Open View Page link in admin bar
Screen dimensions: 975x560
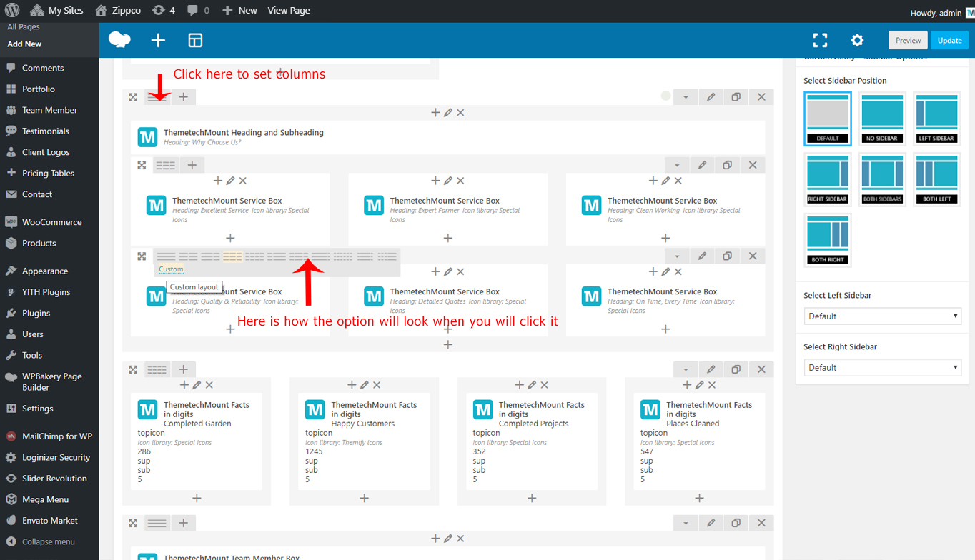tap(289, 11)
